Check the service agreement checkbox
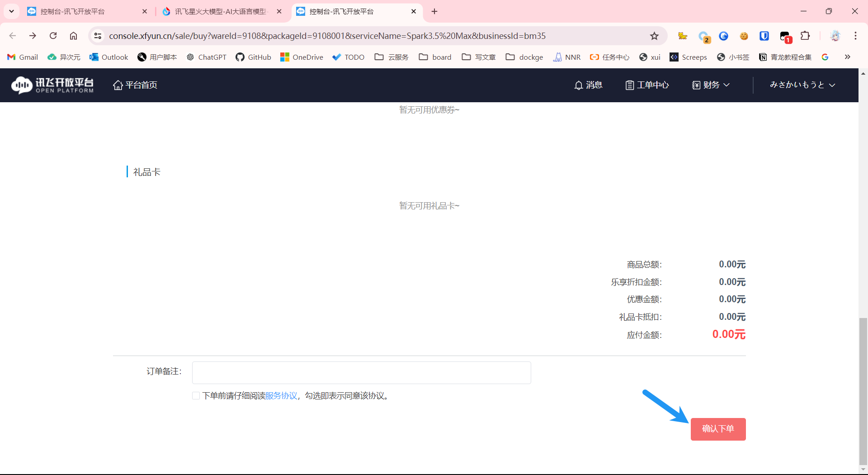 [x=196, y=396]
